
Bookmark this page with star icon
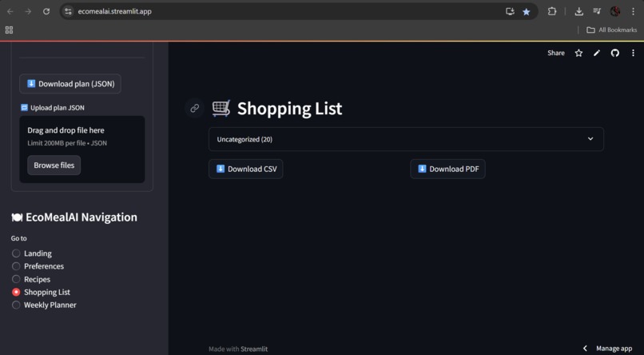pos(526,11)
